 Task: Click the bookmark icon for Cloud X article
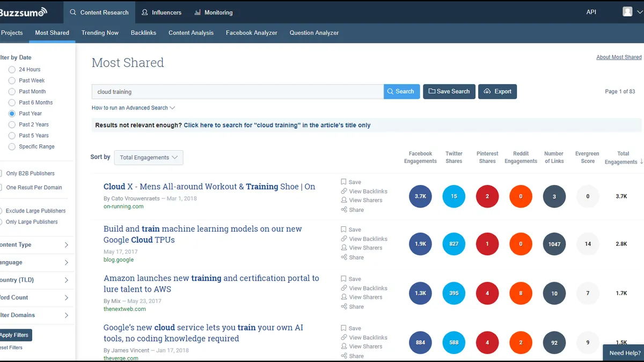(x=343, y=182)
